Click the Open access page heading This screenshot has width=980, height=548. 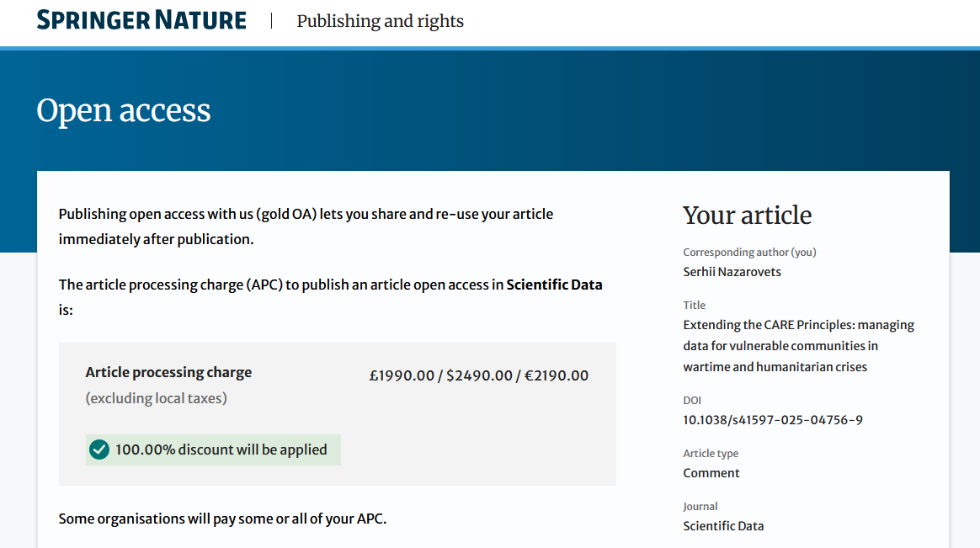point(124,110)
